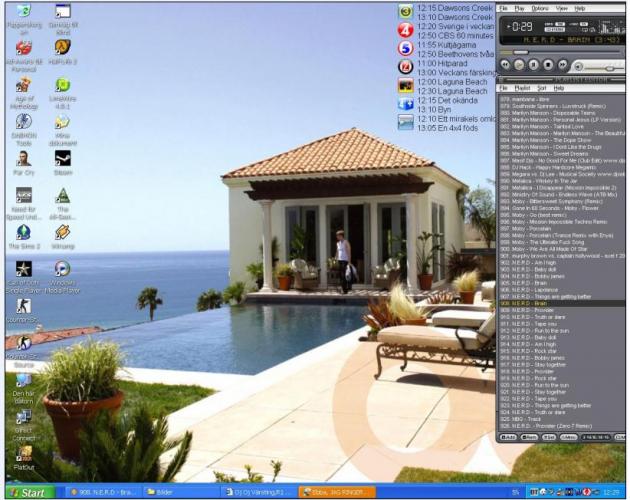Launch Windows Media Player from the desktop
This screenshot has width=630, height=500.
[x=62, y=270]
